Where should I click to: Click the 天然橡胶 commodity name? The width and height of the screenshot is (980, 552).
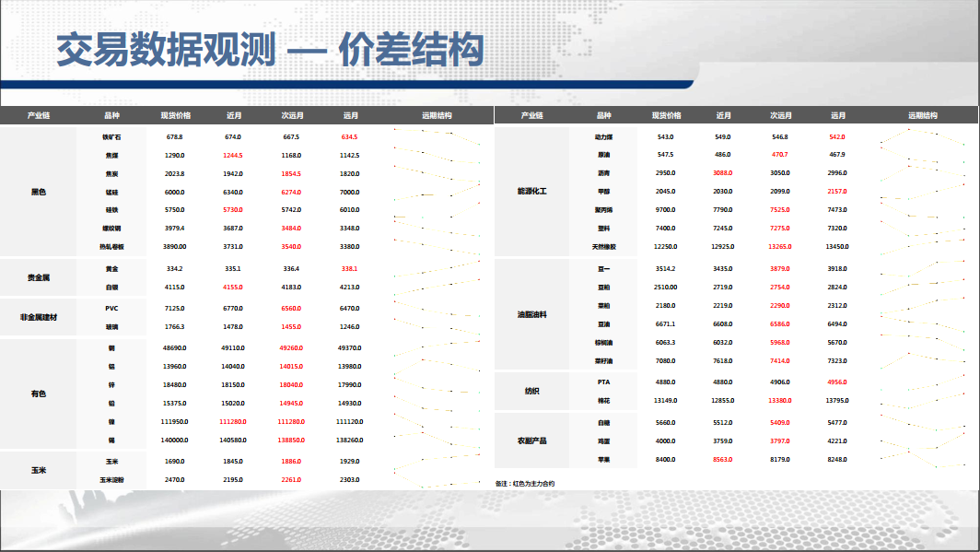click(x=604, y=247)
